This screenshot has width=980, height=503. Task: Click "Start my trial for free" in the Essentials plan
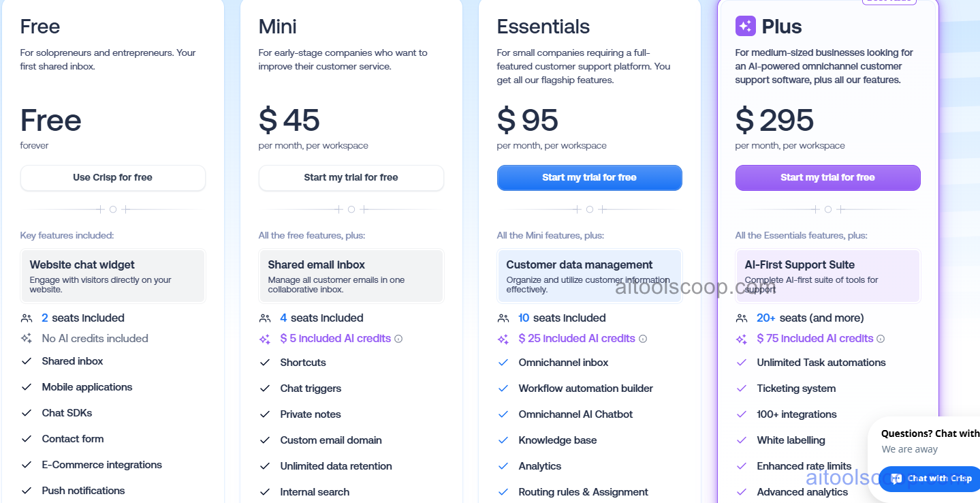589,177
